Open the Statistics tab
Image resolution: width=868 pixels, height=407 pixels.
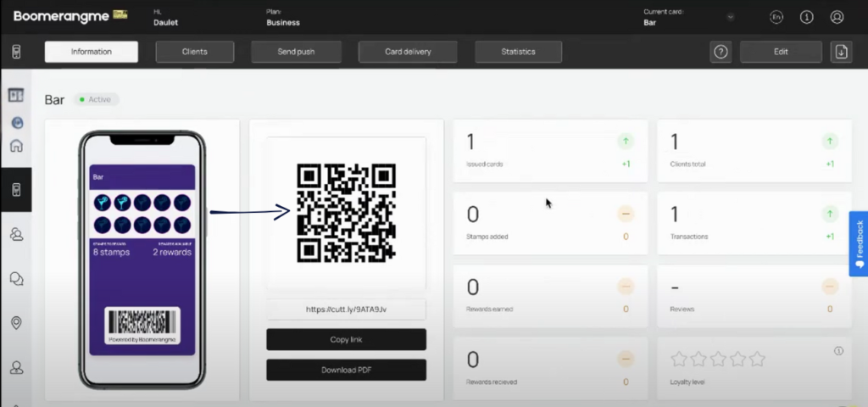(518, 52)
